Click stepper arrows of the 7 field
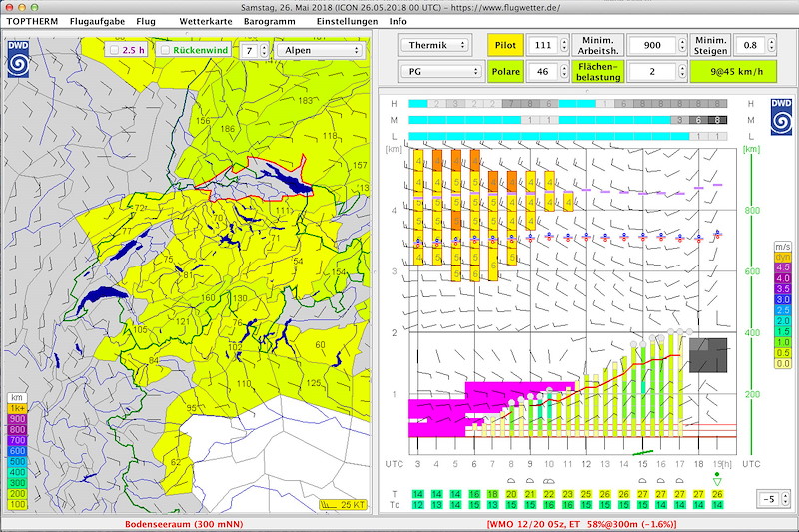Image resolution: width=799 pixels, height=532 pixels. click(x=264, y=50)
